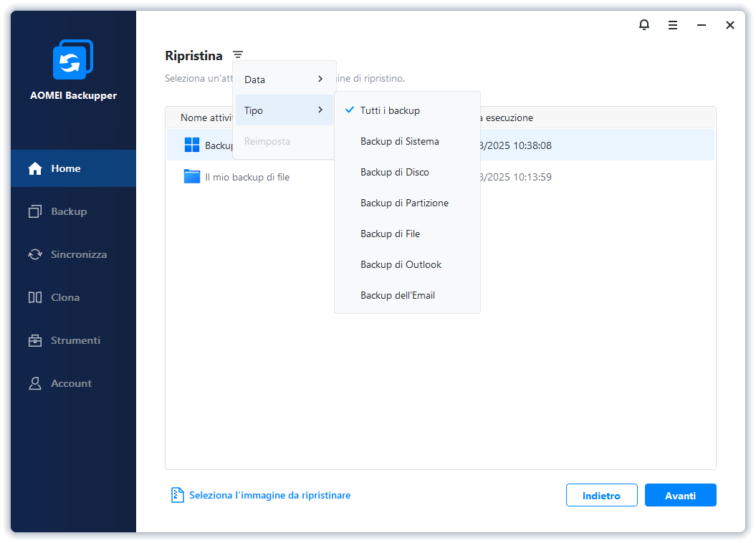
Task: Expand the Tipo filter submenu arrow
Action: (x=320, y=110)
